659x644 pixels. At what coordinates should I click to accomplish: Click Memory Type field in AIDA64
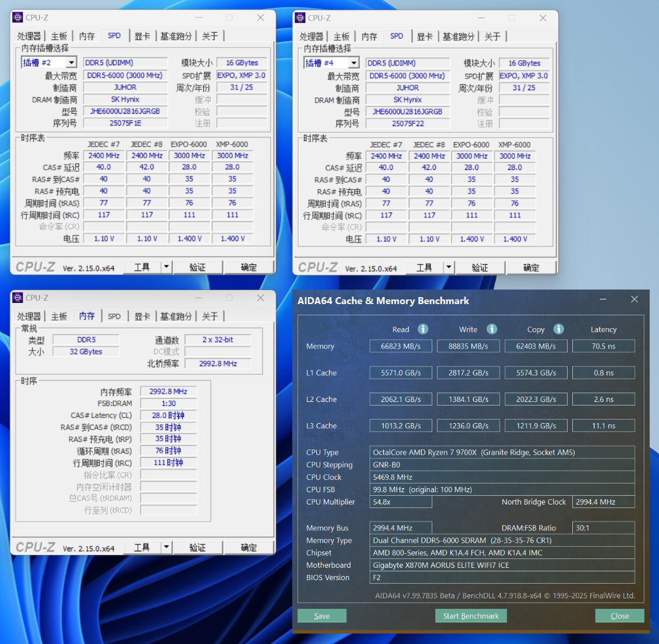tap(502, 540)
